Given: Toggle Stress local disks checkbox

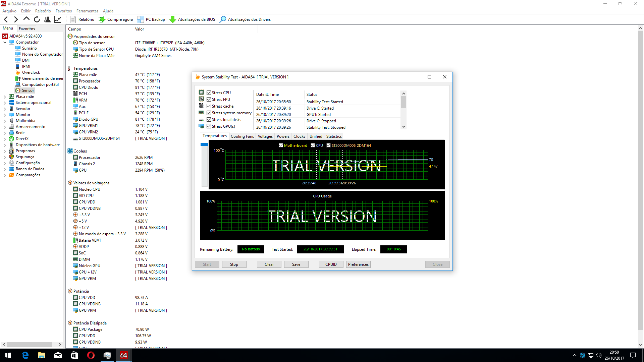Looking at the screenshot, I should click(209, 120).
